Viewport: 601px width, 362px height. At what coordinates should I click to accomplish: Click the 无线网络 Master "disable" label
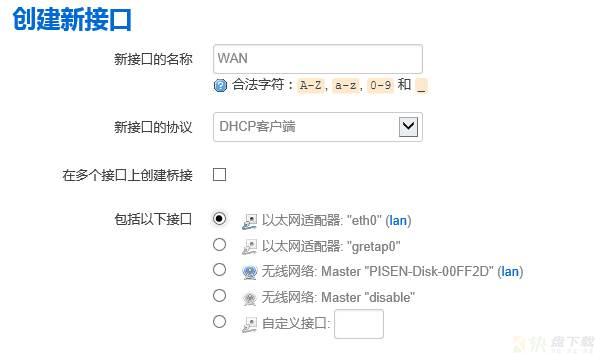[338, 297]
